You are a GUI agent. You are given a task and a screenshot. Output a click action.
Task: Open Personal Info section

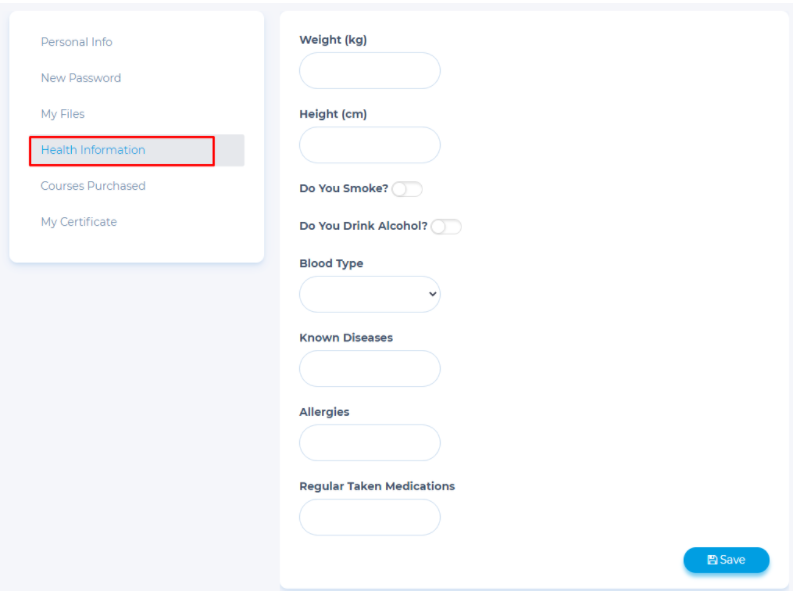click(x=76, y=42)
